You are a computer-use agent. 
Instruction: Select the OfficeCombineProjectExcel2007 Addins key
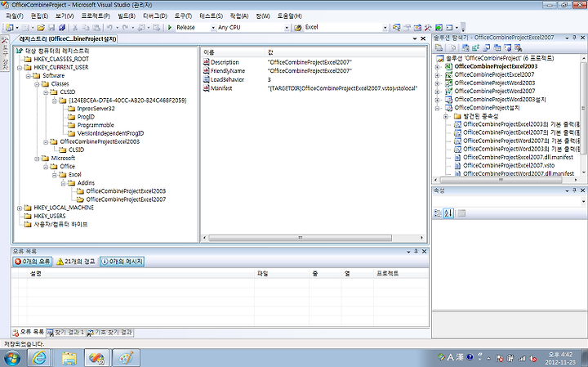pyautogui.click(x=126, y=199)
